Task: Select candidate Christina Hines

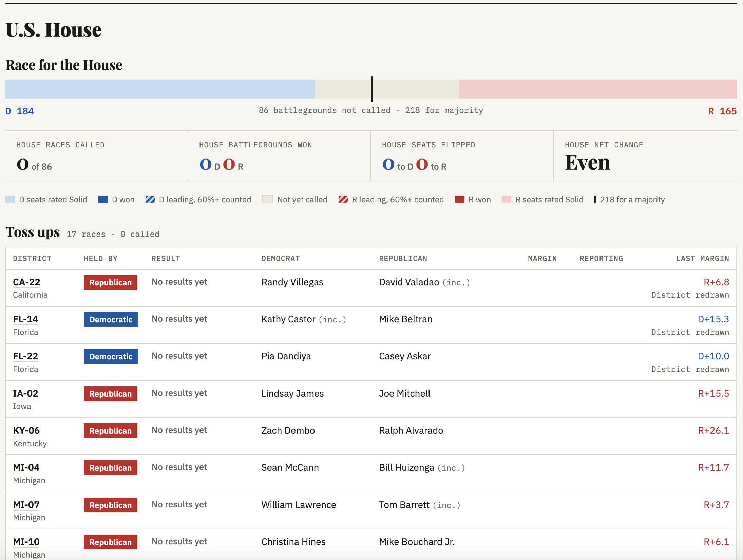Action: pyautogui.click(x=293, y=542)
